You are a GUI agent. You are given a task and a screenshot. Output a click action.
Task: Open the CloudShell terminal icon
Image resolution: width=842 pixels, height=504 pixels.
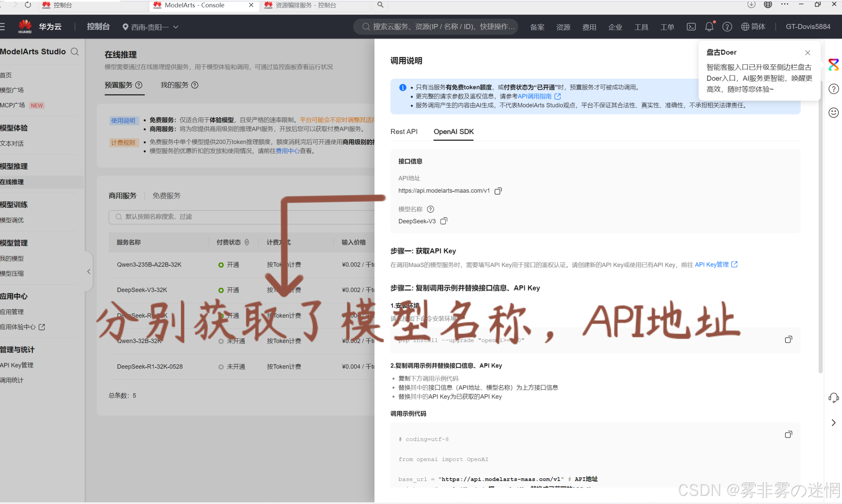coord(691,27)
